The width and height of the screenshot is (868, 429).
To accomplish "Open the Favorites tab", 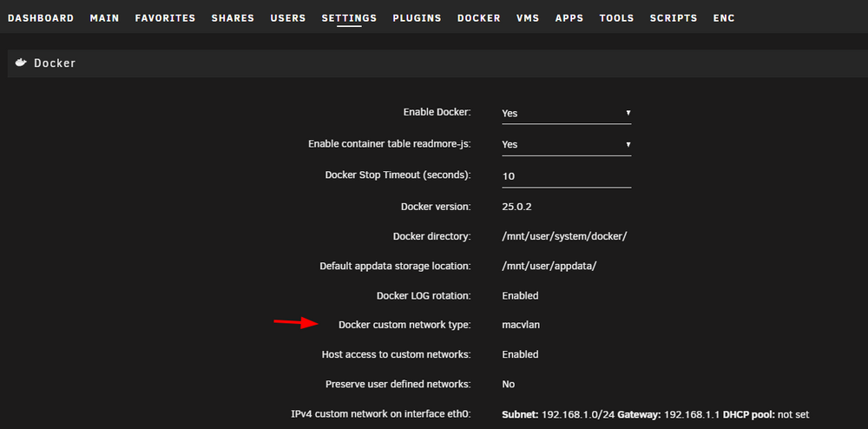I will pos(165,18).
